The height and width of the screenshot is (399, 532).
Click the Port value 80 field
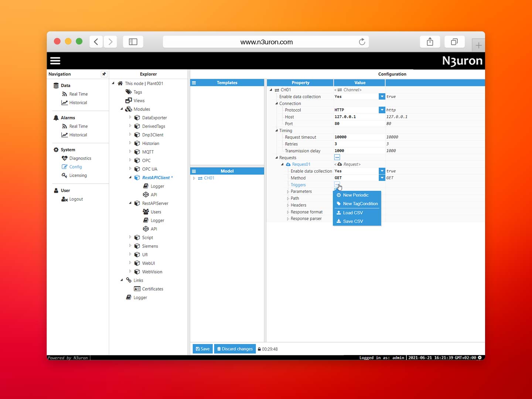pos(359,124)
